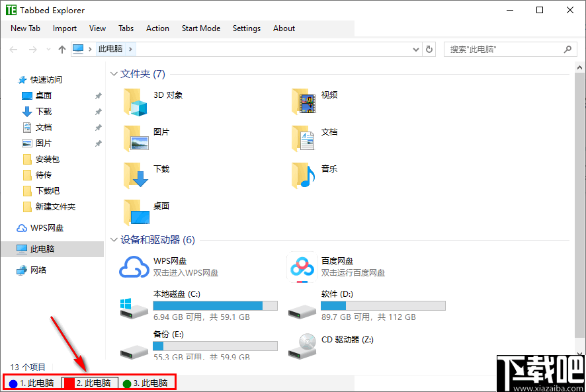Toggle pin state of 桌面 quick access entry
Screen dimensions: 586x392
pyautogui.click(x=98, y=95)
